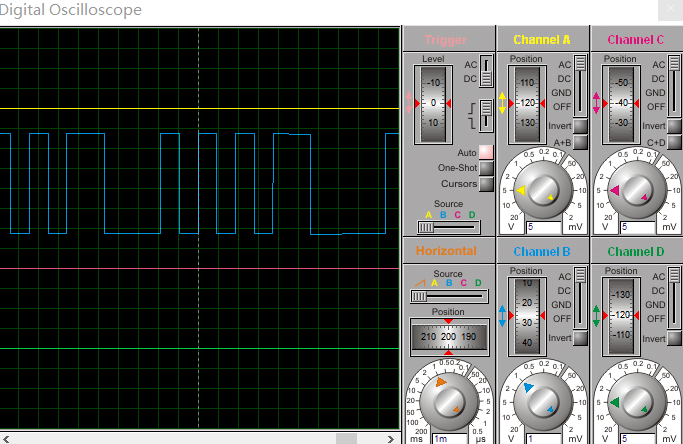The height and width of the screenshot is (444, 683).
Task: Click Channel A coupling mode slider
Action: pyautogui.click(x=580, y=86)
